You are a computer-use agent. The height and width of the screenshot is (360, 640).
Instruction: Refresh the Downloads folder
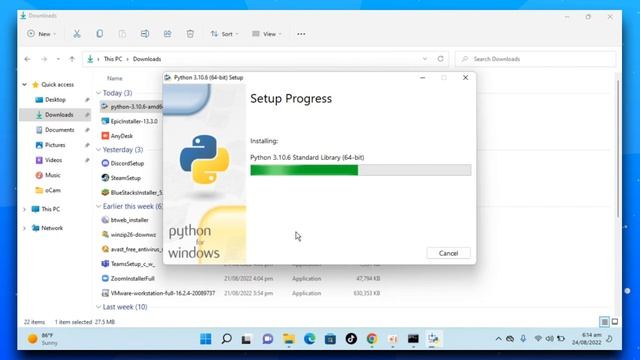(x=440, y=59)
